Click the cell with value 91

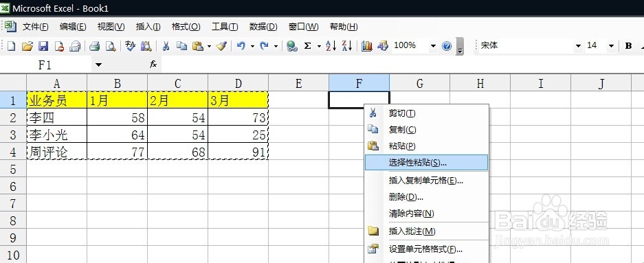[x=238, y=152]
